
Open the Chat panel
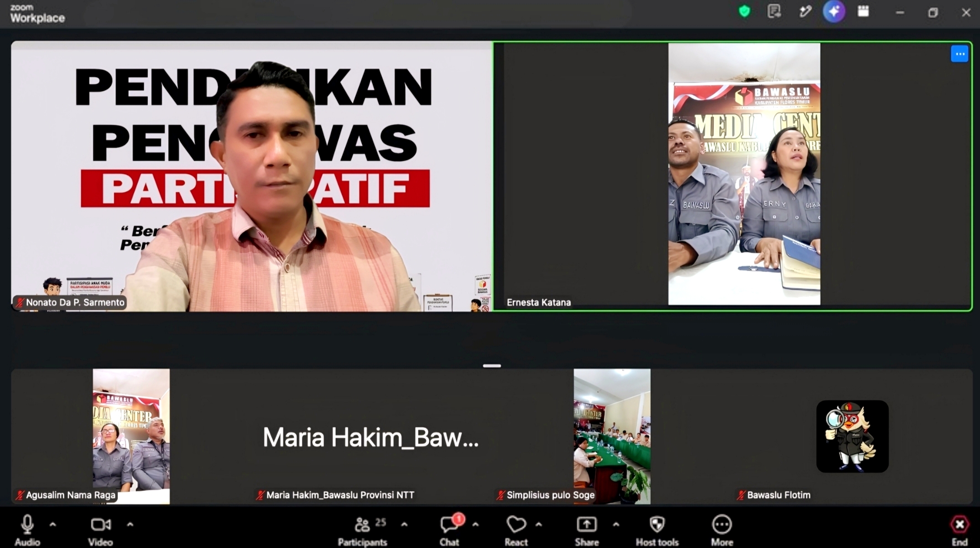449,530
